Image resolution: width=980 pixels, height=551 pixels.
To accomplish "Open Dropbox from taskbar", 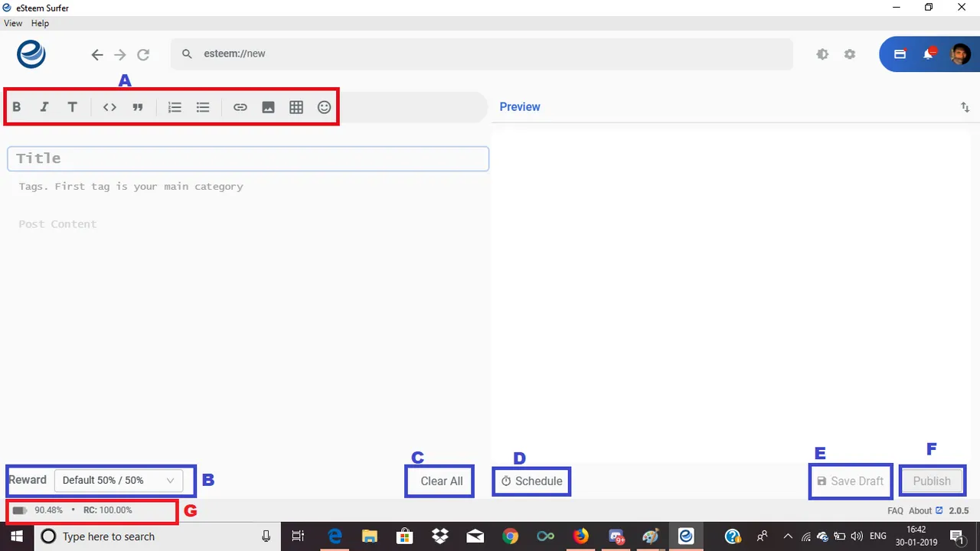I will [440, 536].
